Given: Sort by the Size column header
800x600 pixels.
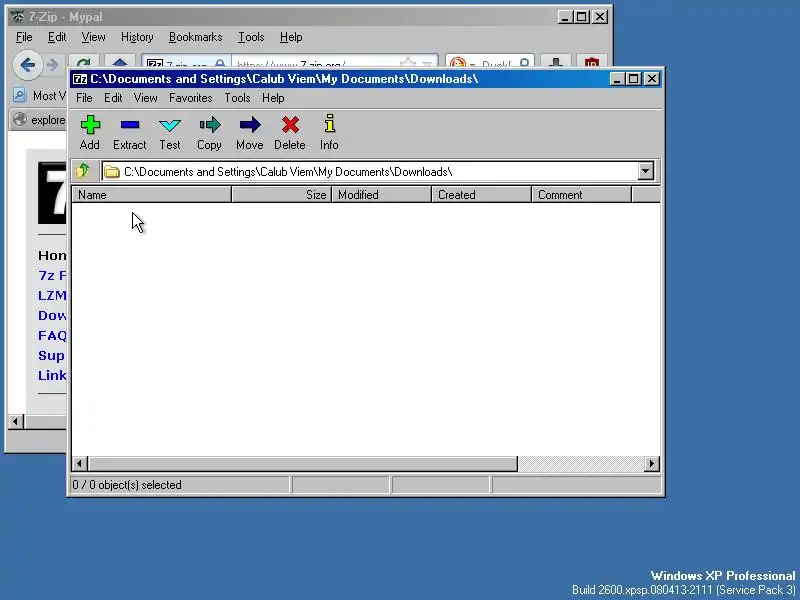Looking at the screenshot, I should [x=282, y=195].
